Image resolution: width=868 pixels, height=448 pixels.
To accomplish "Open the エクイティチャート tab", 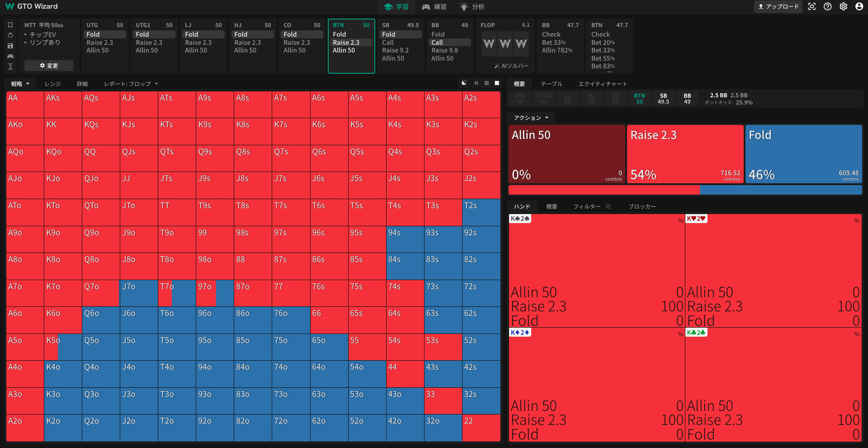I will pos(603,84).
